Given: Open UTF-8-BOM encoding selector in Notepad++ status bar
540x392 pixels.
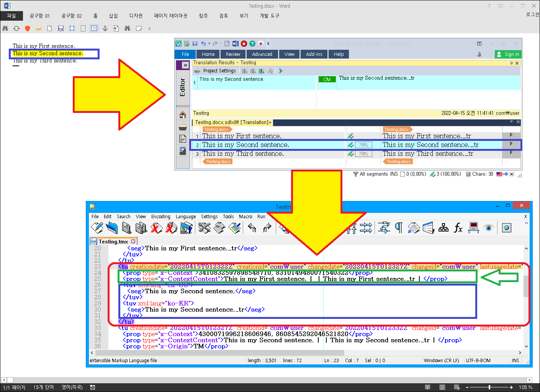Looking at the screenshot, I should [478, 361].
